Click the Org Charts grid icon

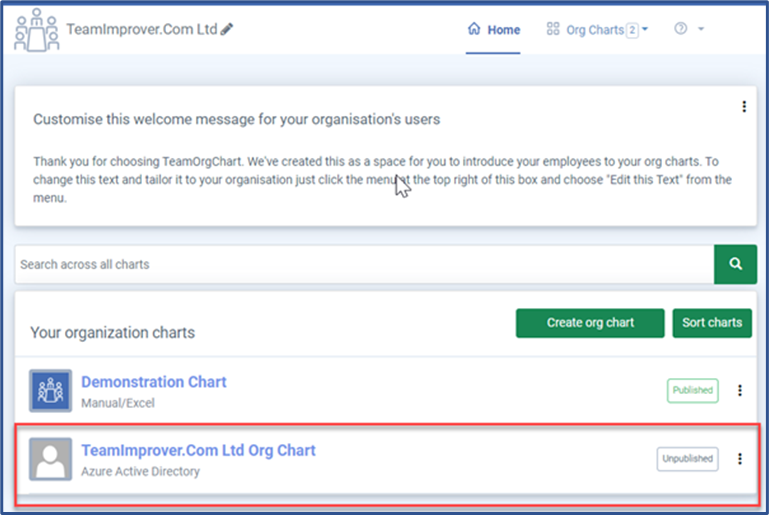click(x=553, y=29)
